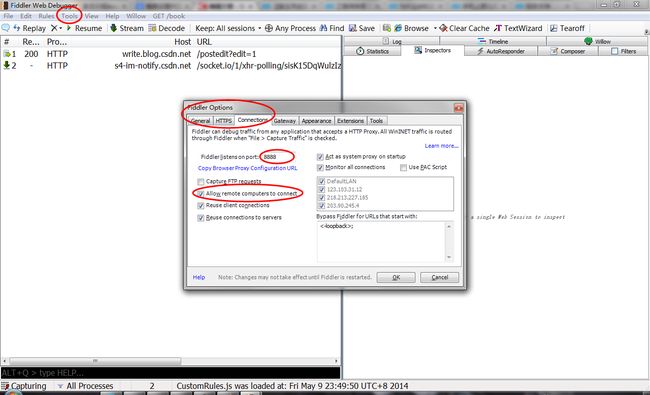Open the Rules menu
Viewport: 650px width, 395px height.
coord(46,16)
